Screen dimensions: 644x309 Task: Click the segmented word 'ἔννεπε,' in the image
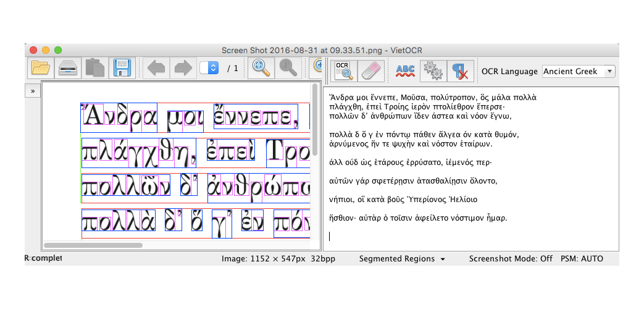(x=256, y=117)
